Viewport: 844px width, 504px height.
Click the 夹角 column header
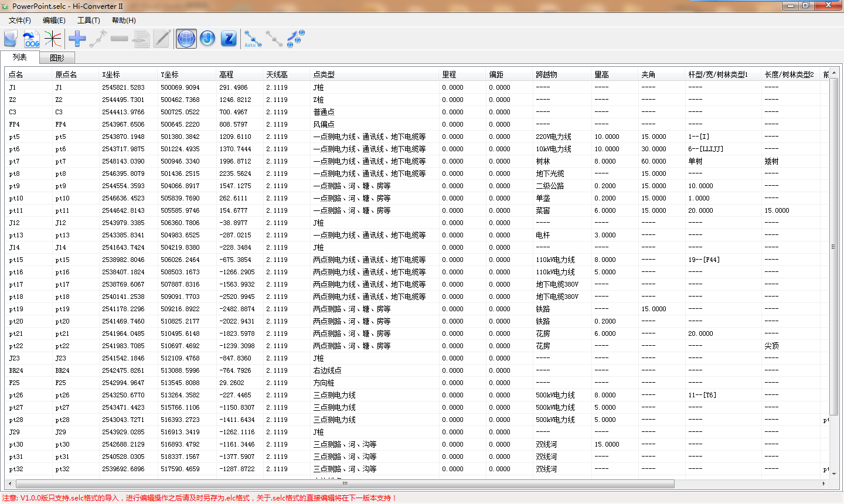(662, 74)
